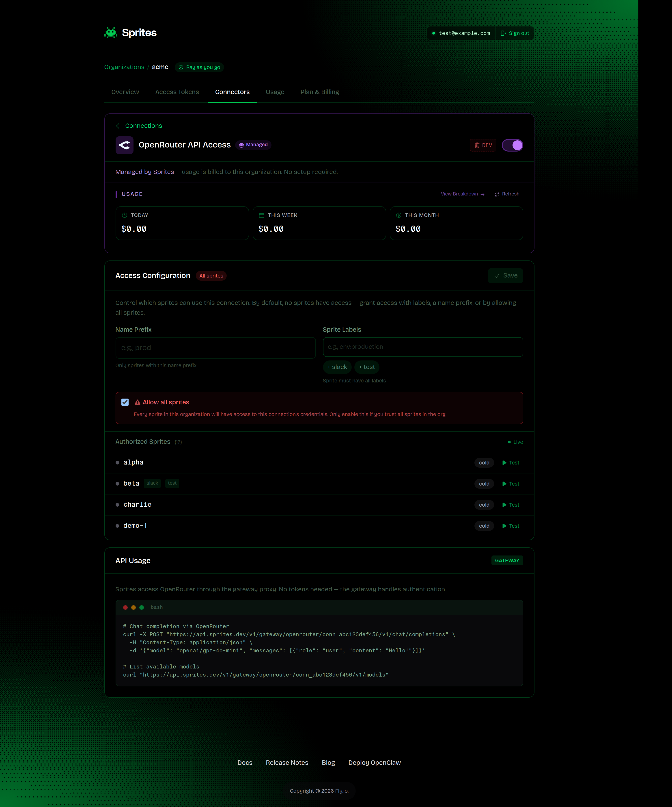This screenshot has height=807, width=672.
Task: Click the Save button in Access Configuration
Action: [505, 276]
